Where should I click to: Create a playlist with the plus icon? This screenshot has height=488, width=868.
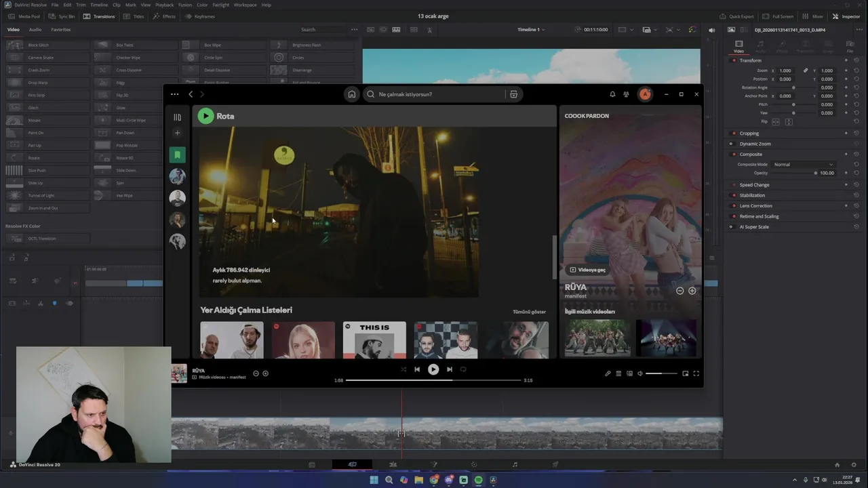(x=177, y=133)
